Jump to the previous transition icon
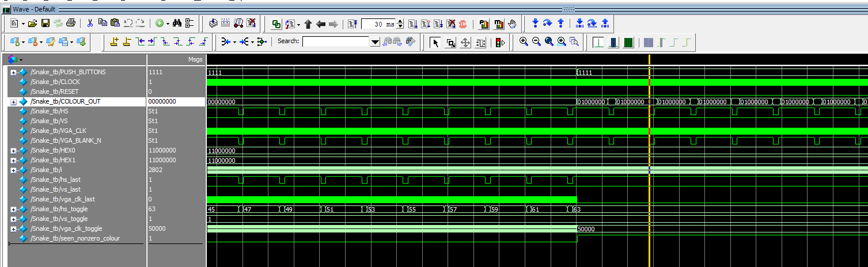 tap(141, 41)
